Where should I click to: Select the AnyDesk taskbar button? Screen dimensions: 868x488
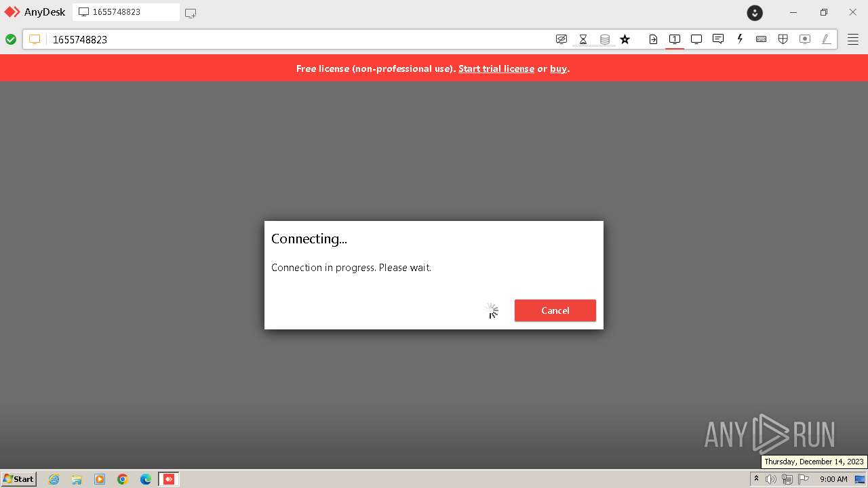coord(169,479)
